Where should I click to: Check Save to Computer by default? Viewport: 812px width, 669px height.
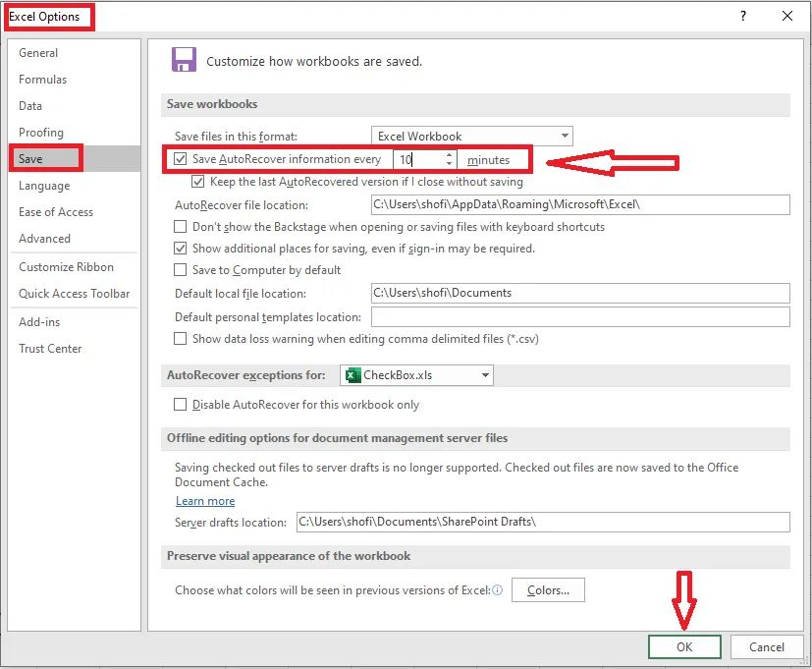(x=180, y=270)
